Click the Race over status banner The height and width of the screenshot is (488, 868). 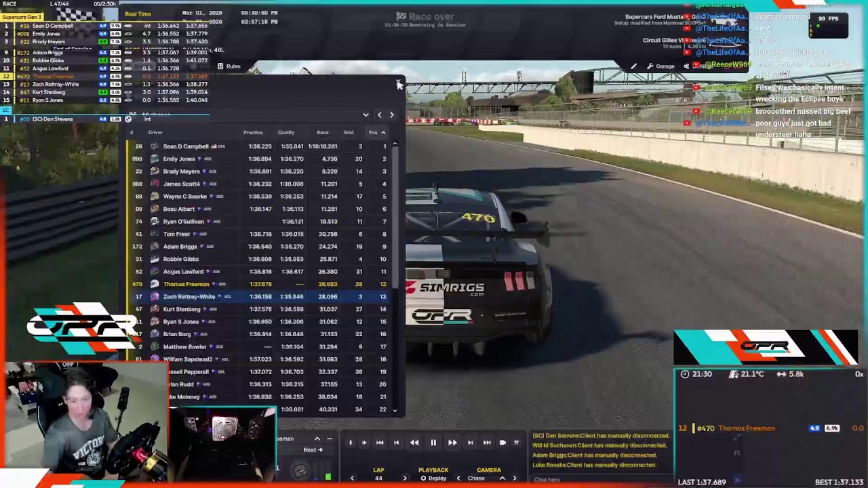coord(425,17)
